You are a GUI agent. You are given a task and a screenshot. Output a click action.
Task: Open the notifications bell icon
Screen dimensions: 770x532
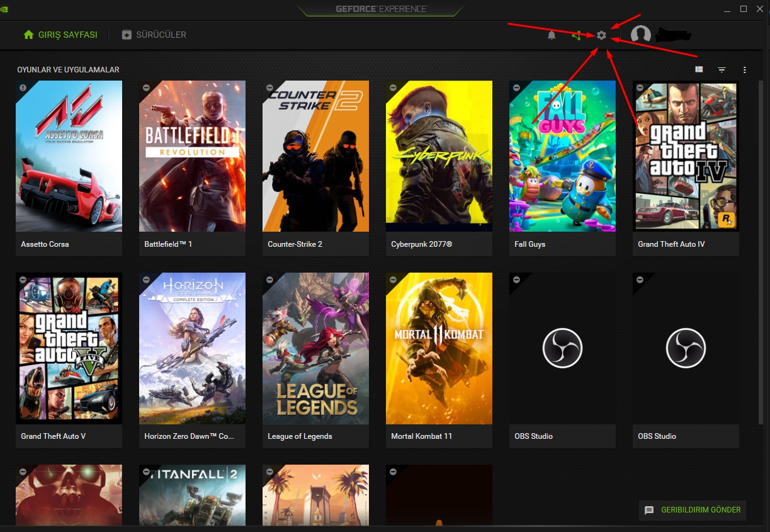pyautogui.click(x=552, y=35)
